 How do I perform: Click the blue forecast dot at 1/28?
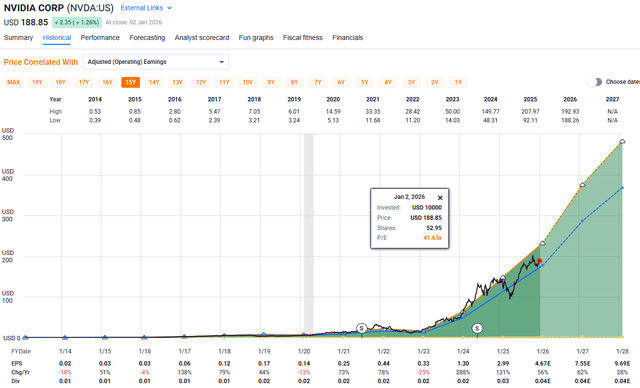coord(622,188)
